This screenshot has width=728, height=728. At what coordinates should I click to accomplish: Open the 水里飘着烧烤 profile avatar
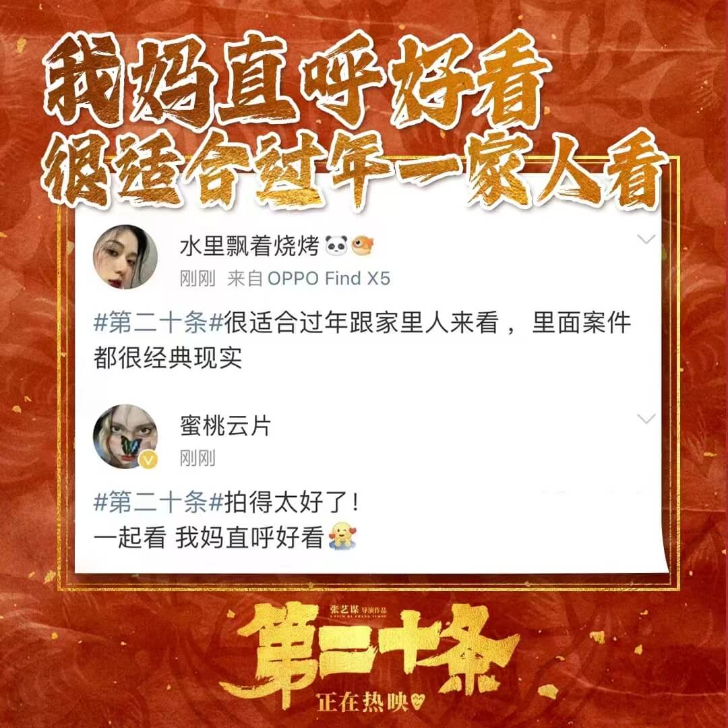click(x=125, y=257)
